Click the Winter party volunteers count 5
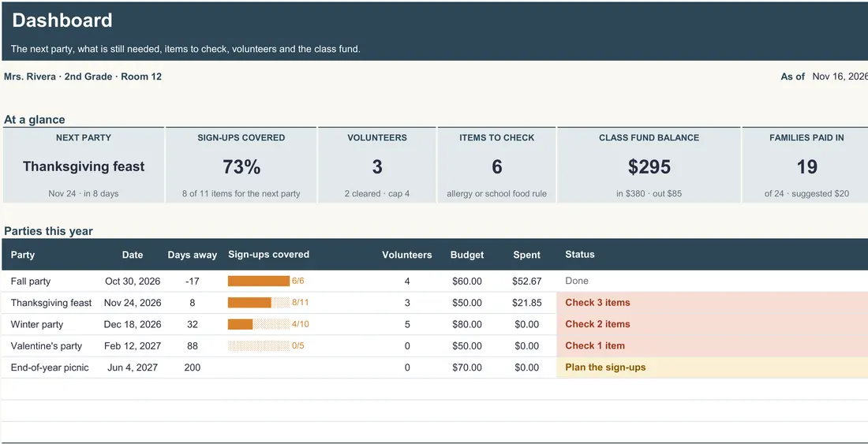The image size is (868, 444). point(407,325)
